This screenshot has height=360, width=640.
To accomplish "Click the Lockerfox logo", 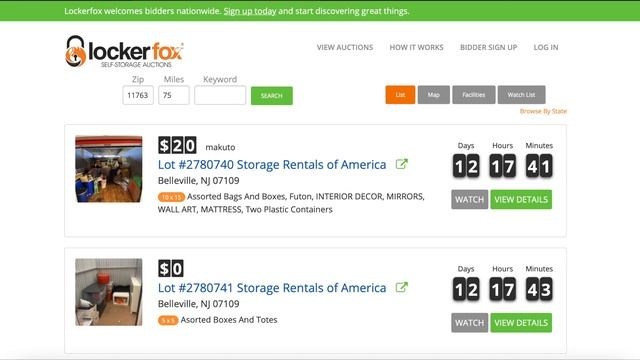I will [124, 51].
